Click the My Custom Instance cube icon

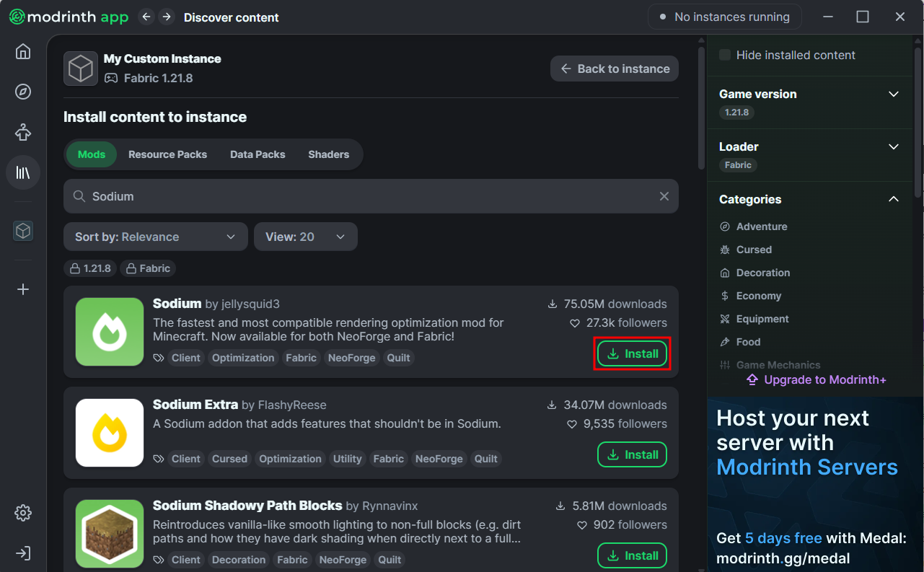(x=81, y=69)
